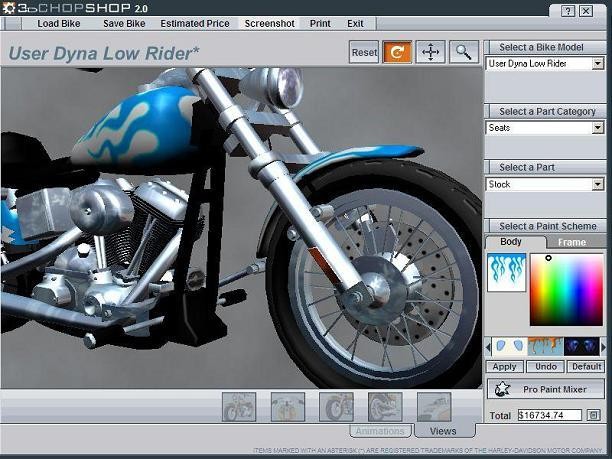Open Estimated Price menu item
The image size is (612, 459).
[x=195, y=24]
